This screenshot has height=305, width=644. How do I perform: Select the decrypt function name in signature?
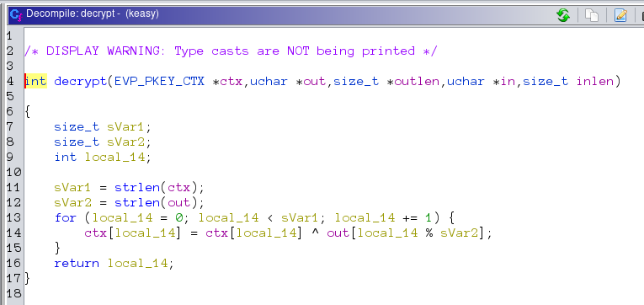[81, 82]
